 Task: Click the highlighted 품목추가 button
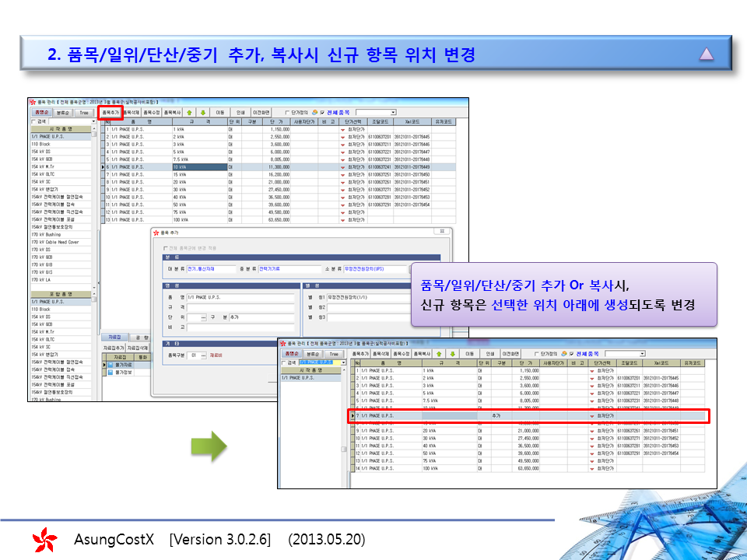110,113
